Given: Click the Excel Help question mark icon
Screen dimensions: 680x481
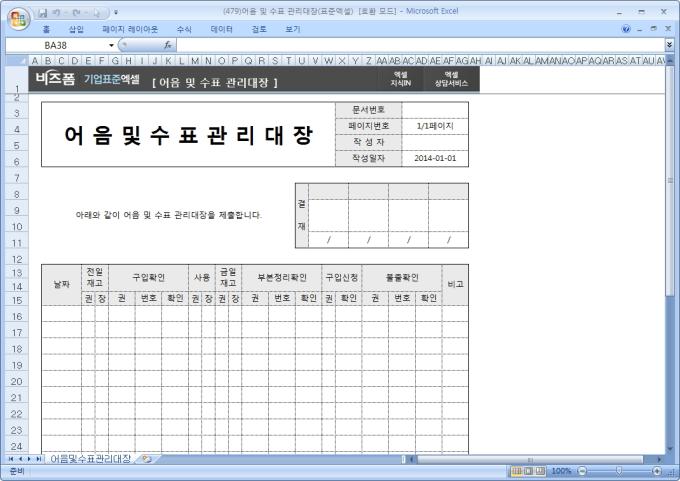Looking at the screenshot, I should click(x=626, y=29).
